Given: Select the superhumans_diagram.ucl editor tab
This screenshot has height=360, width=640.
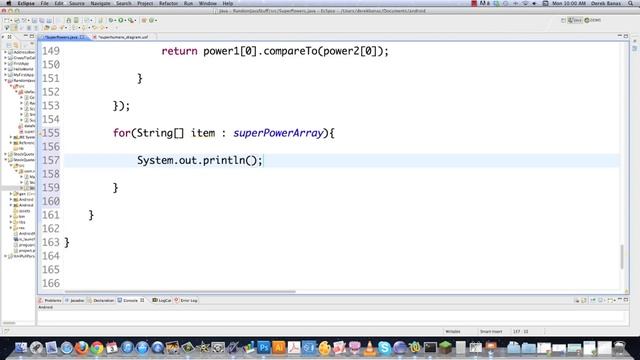Looking at the screenshot, I should point(123,37).
